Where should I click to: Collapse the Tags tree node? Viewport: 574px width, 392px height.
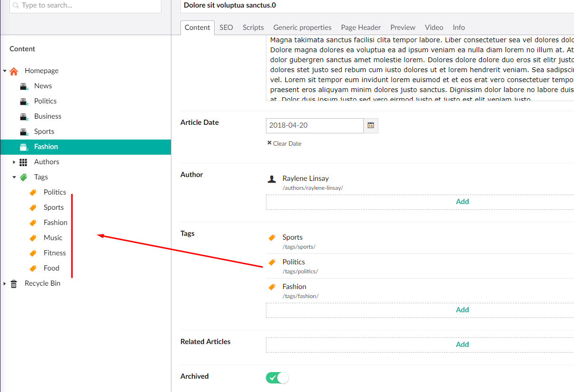[x=14, y=177]
